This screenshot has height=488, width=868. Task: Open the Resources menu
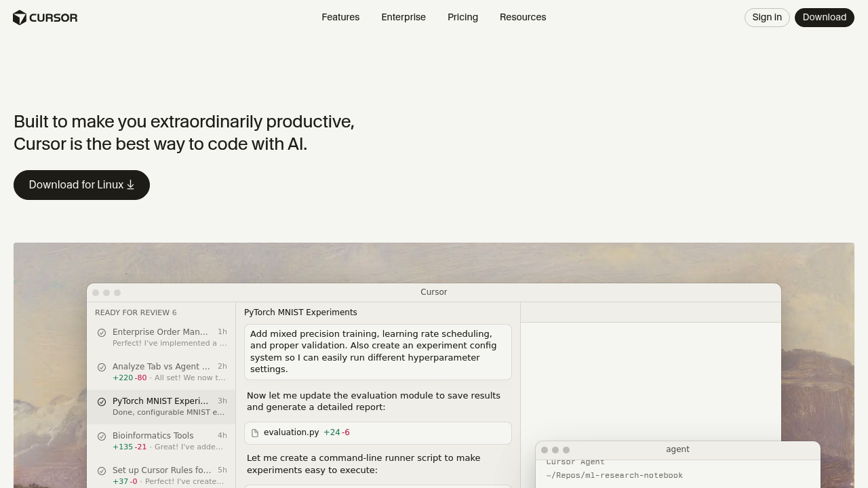(523, 17)
